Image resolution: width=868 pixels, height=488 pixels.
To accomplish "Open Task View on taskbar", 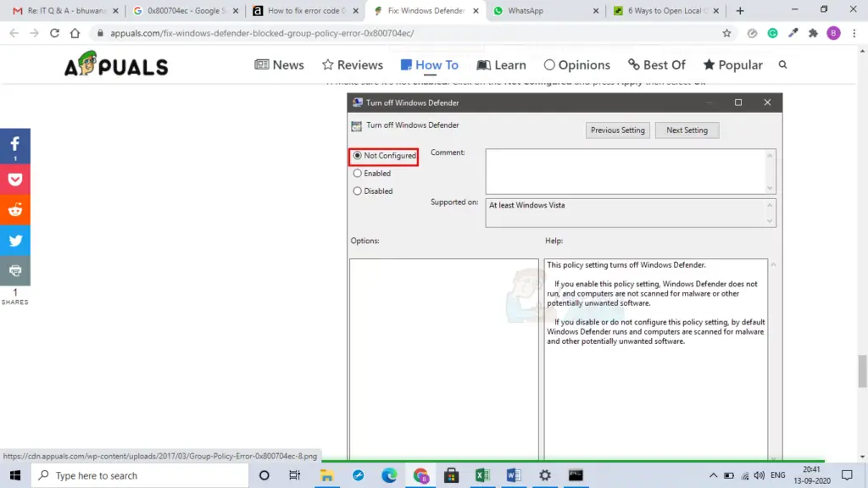I will tap(294, 475).
